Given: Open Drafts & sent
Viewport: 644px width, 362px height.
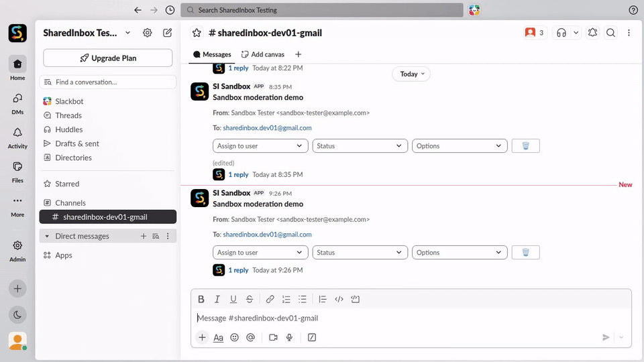Looking at the screenshot, I should click(x=107, y=143).
